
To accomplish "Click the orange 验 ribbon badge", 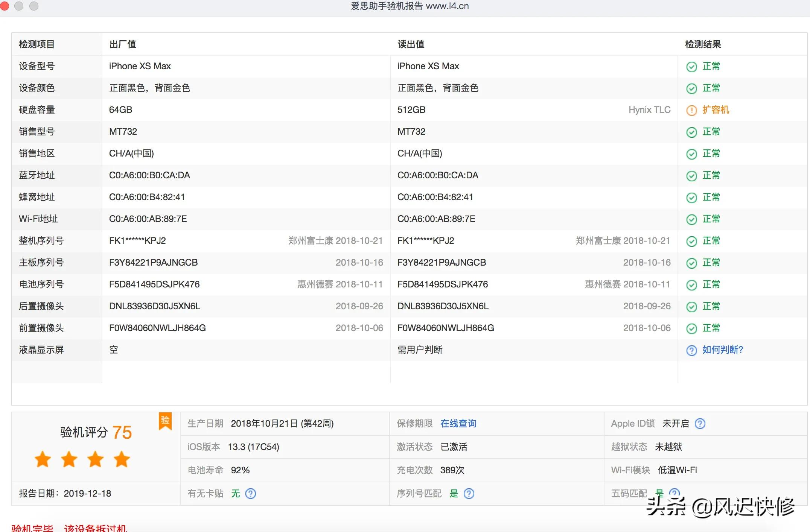I will pyautogui.click(x=165, y=421).
